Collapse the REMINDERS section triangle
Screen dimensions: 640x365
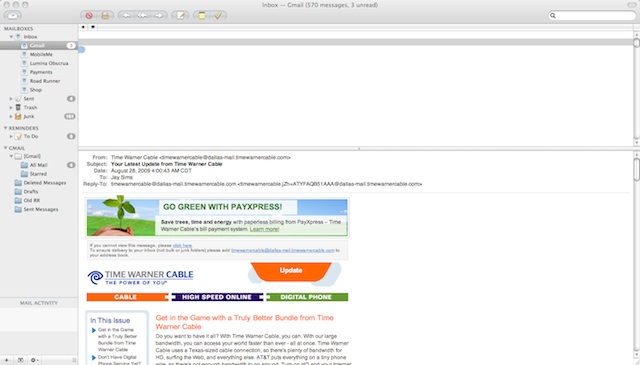[5, 128]
